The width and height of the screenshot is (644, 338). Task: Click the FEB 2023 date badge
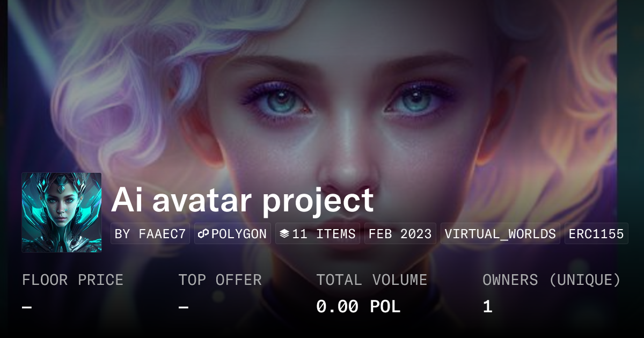[400, 234]
